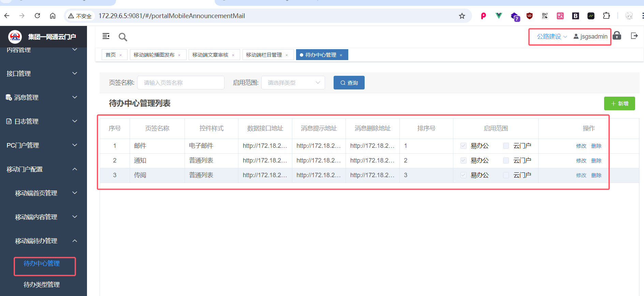
Task: Click the 查询 search button
Action: 349,83
